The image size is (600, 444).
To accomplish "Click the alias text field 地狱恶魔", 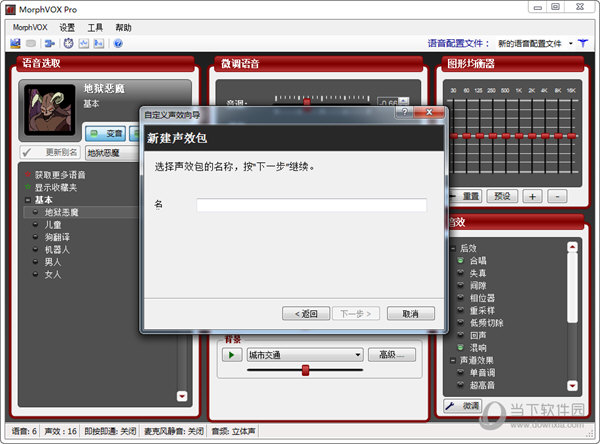I will click(112, 153).
